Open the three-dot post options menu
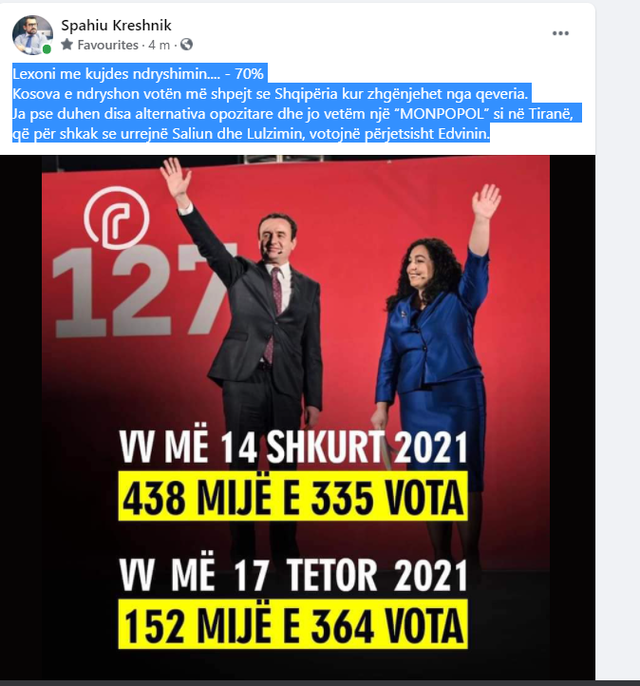 [560, 33]
